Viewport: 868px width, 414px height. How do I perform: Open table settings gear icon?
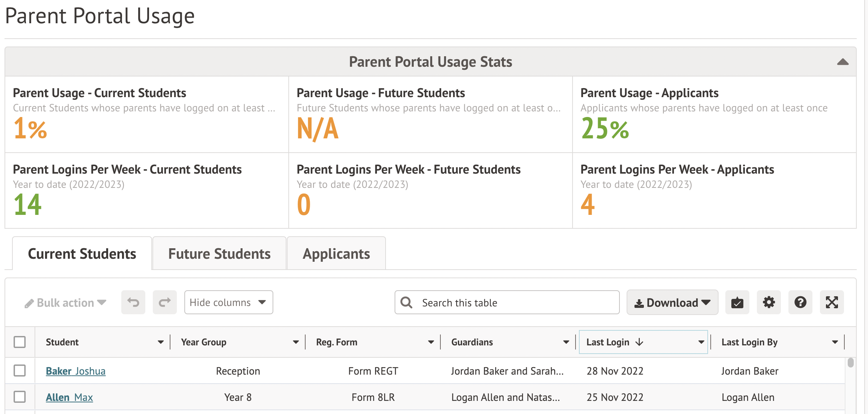(x=769, y=302)
